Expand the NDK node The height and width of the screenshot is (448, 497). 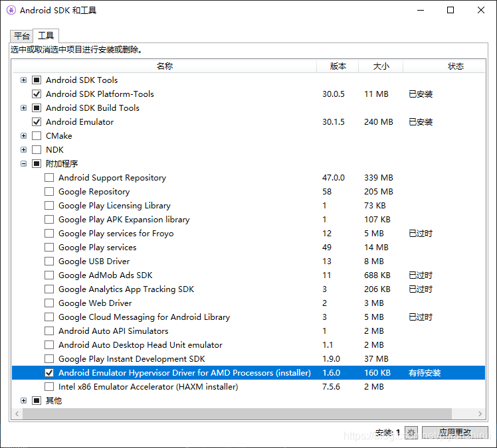click(x=23, y=150)
